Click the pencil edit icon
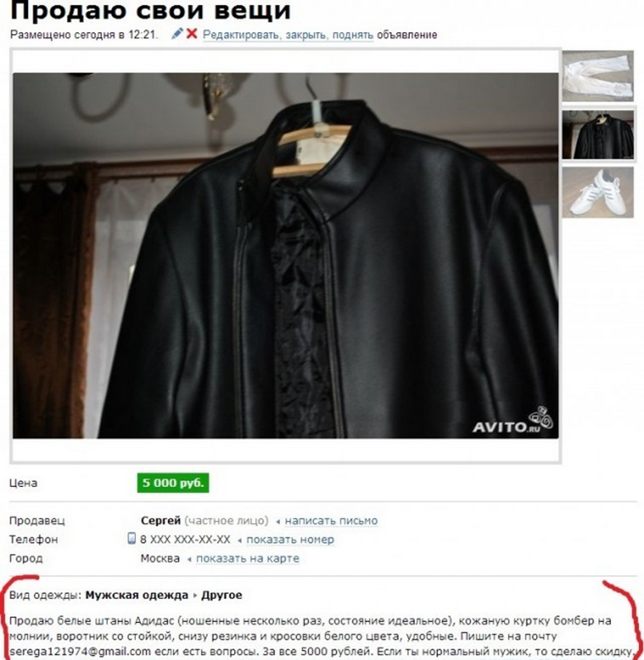Image resolution: width=644 pixels, height=660 pixels. click(x=177, y=34)
